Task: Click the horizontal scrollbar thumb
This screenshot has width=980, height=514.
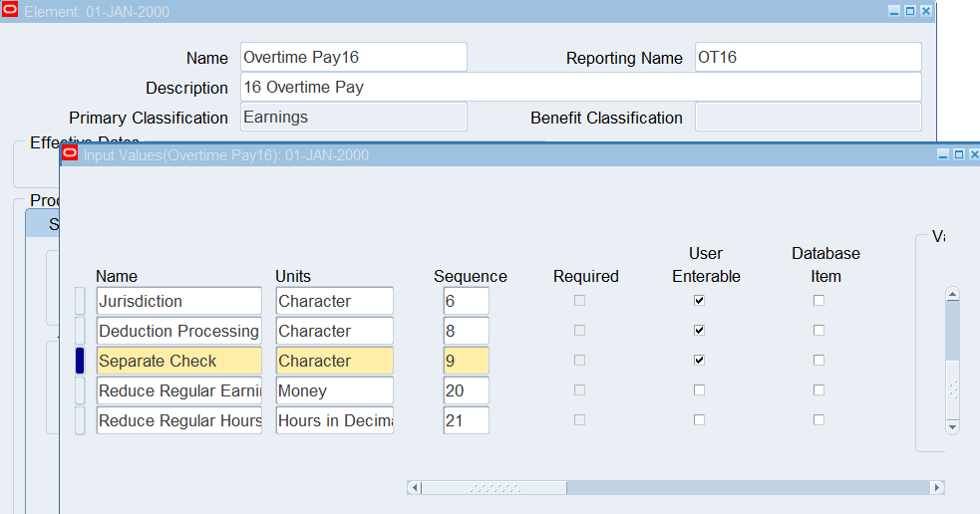Action: point(494,488)
